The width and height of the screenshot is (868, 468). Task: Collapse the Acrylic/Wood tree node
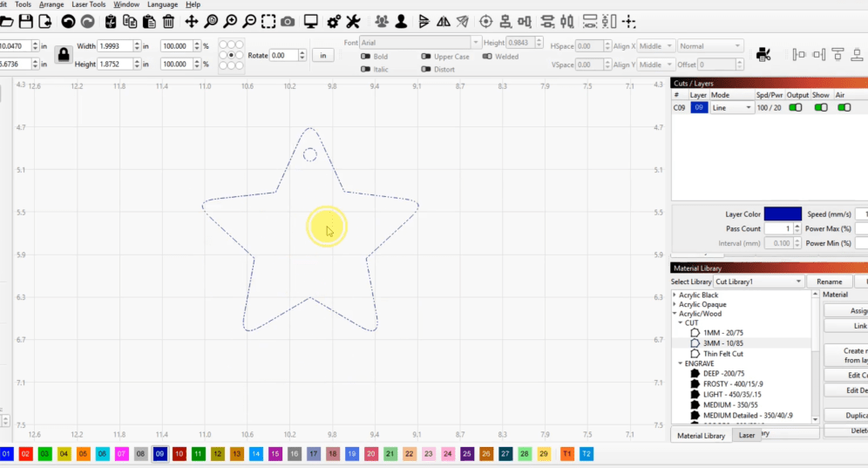[x=675, y=314]
